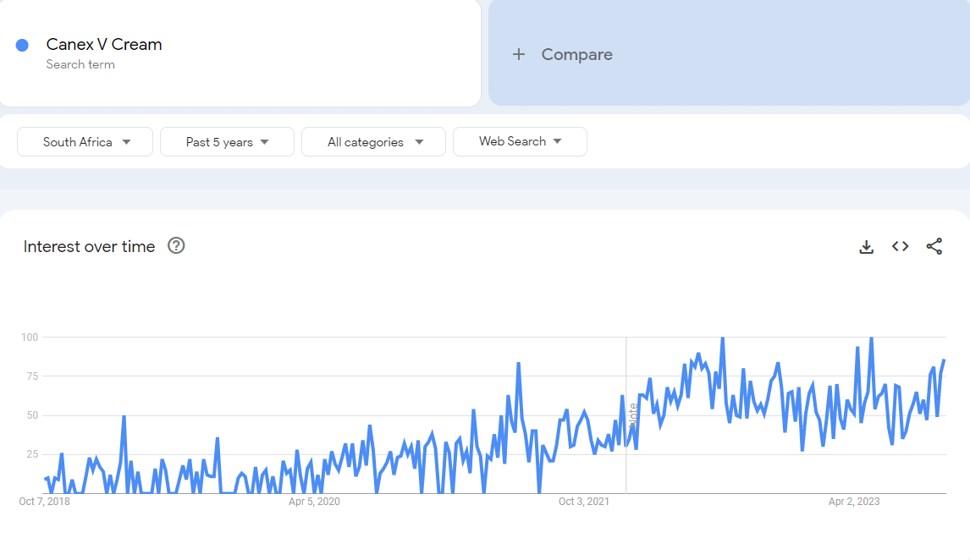Click the Apr 2, 2023 axis label
The height and width of the screenshot is (560, 970).
[x=854, y=502]
